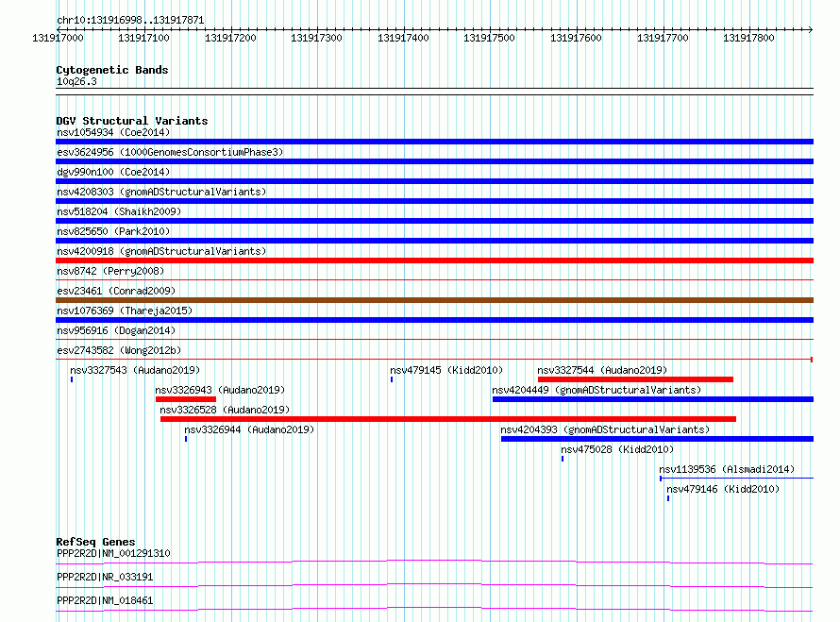Open nsv3326528 (Audano2019) label
This screenshot has width=840, height=622.
pyautogui.click(x=225, y=410)
